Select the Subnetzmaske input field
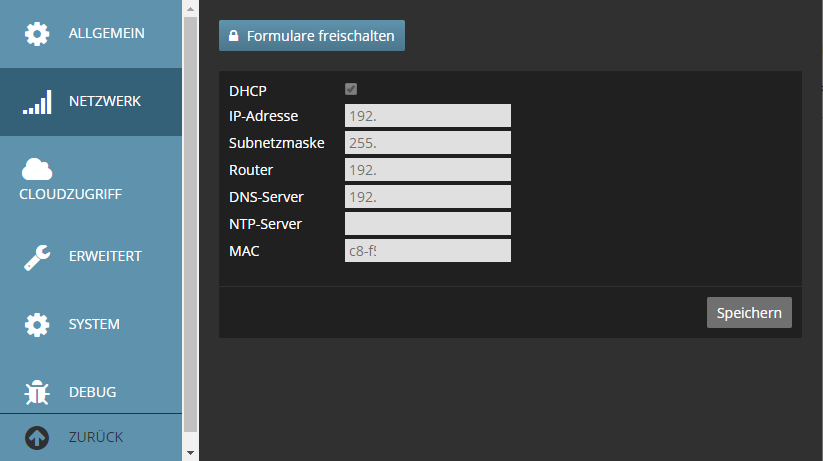This screenshot has height=461, width=823. click(427, 143)
